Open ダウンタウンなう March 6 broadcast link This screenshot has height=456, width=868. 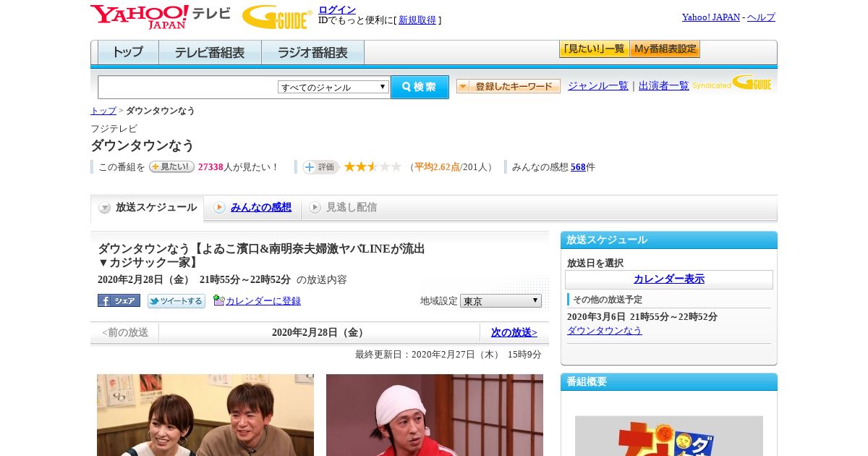point(605,330)
